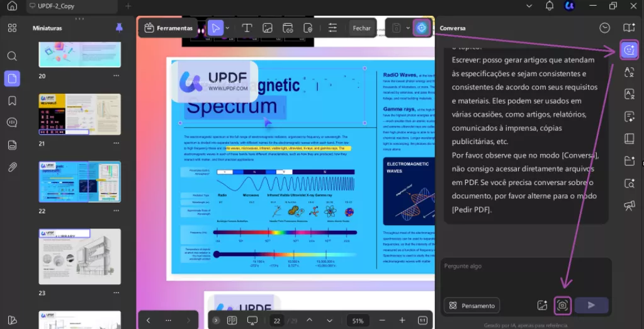Select the page-with-location-pin tool in toolbar
This screenshot has width=644, height=329.
tap(308, 28)
